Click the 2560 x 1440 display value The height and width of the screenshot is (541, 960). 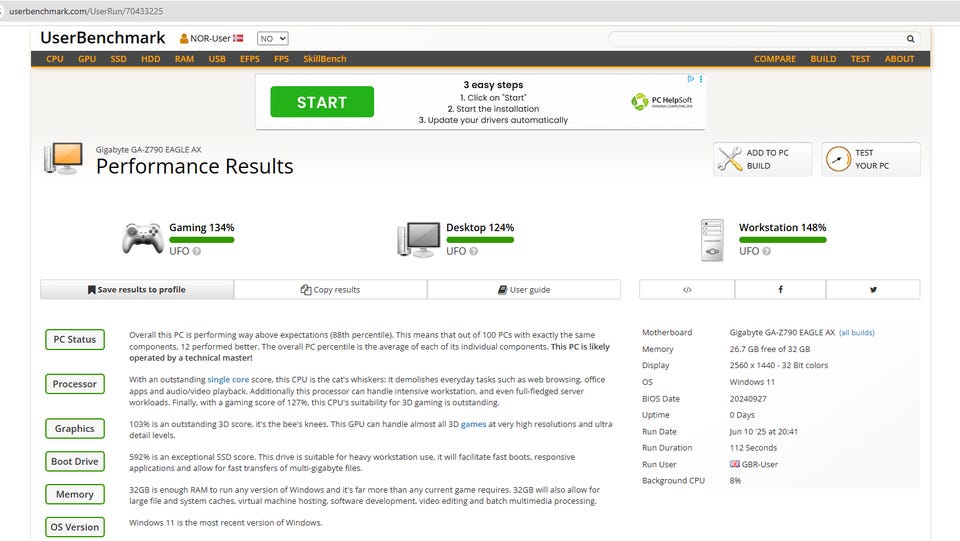779,365
